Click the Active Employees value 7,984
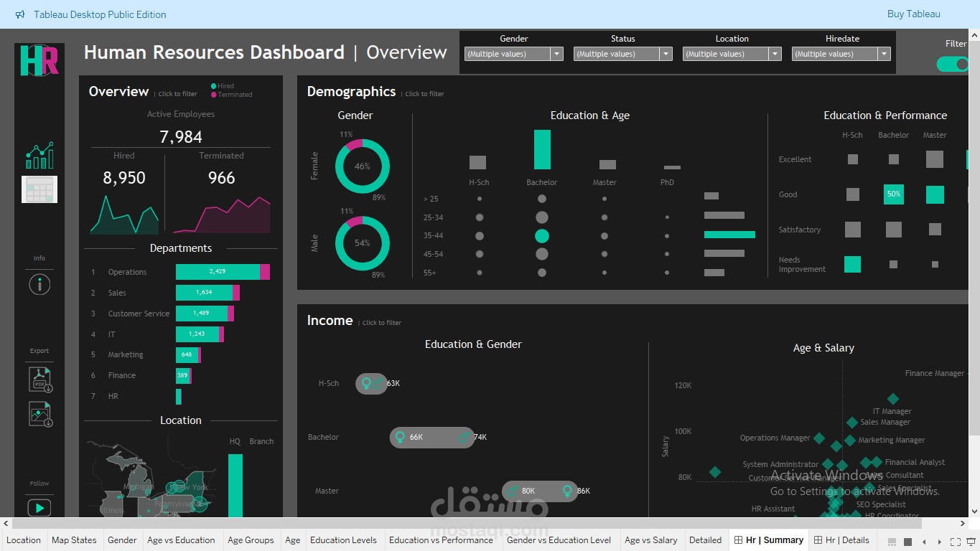 (x=181, y=137)
